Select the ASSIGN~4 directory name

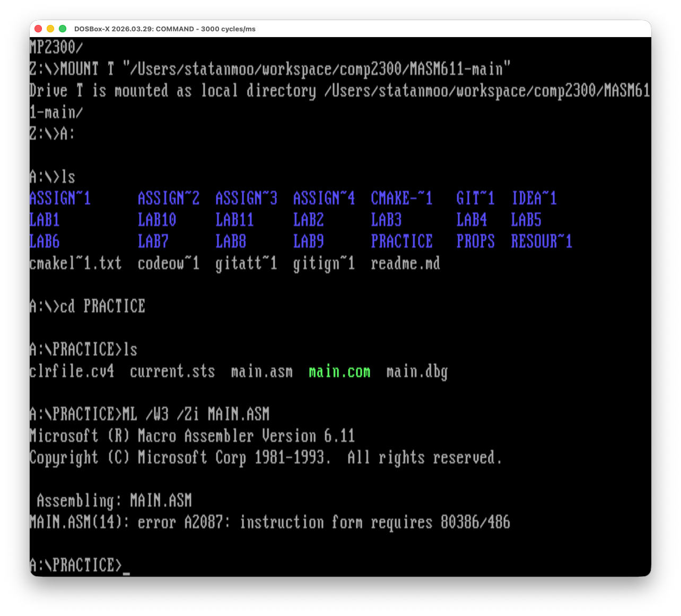[324, 198]
